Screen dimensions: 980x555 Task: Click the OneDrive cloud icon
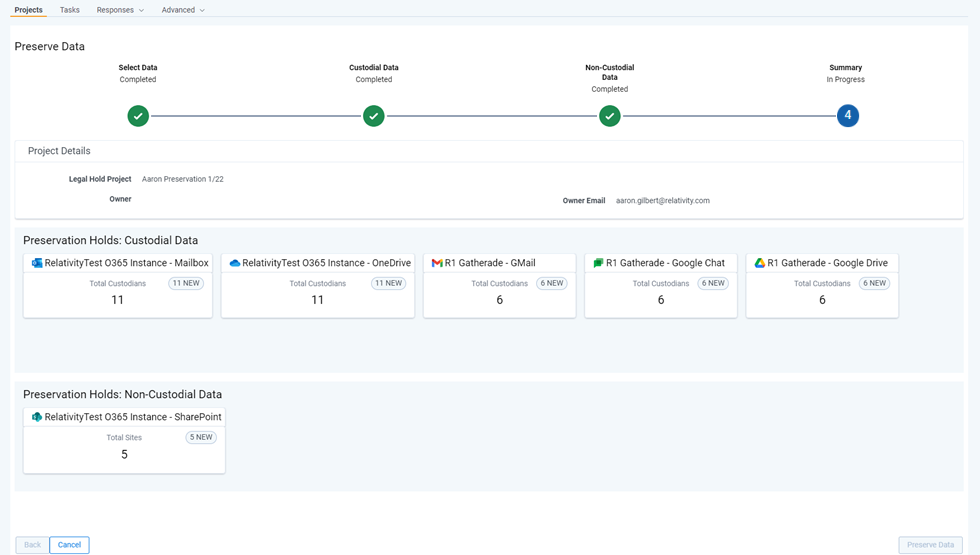(235, 263)
